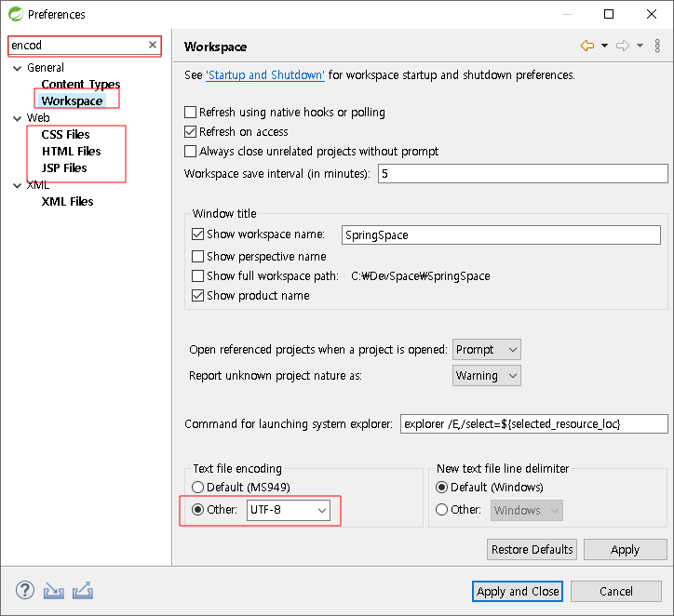Screen dimensions: 674x616
Task: Click Restore Defaults button
Action: (x=532, y=549)
